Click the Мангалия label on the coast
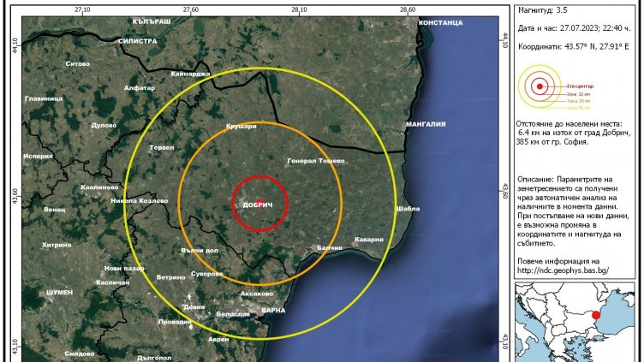The height and width of the screenshot is (362, 644). click(x=426, y=124)
